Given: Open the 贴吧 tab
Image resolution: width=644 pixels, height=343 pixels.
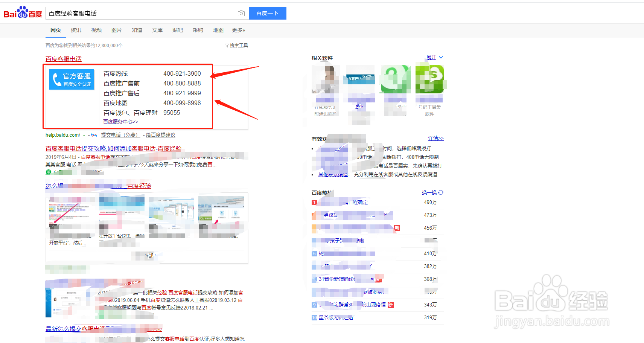Looking at the screenshot, I should (x=178, y=30).
